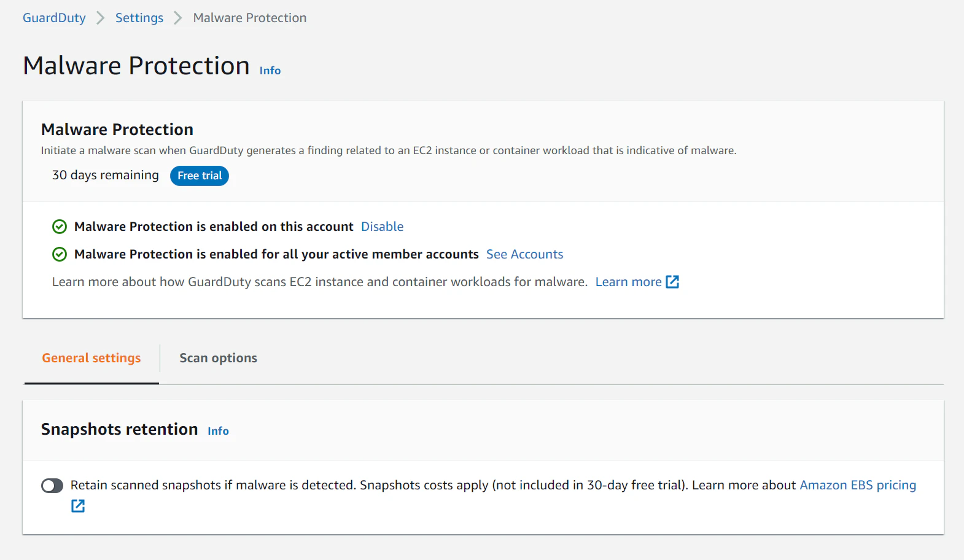Follow the Learn more link about malware scans
964x560 pixels.
(628, 282)
